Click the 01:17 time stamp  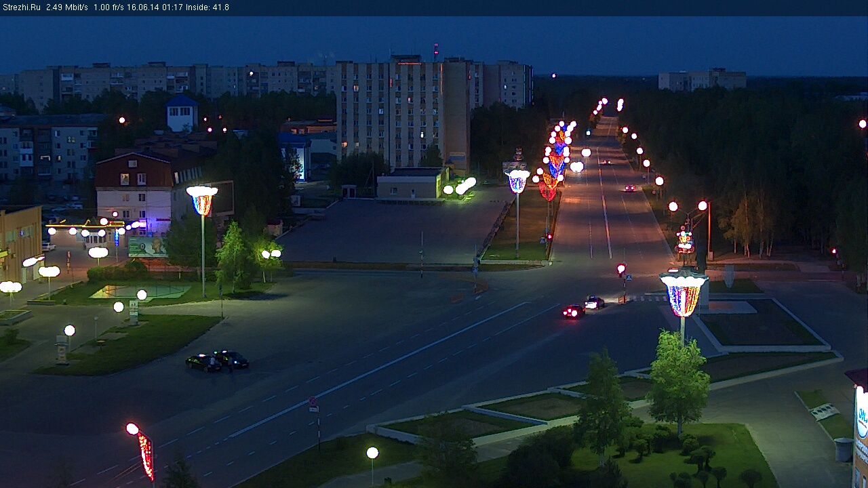171,7
